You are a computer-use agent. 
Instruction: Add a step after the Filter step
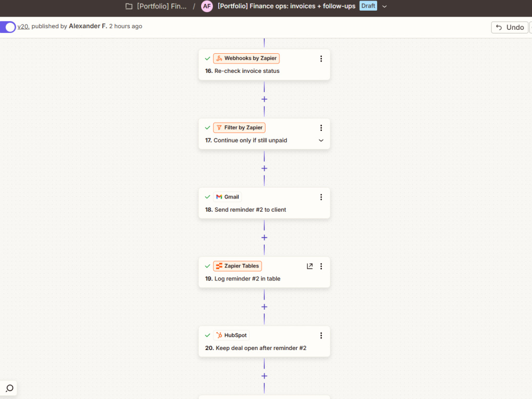[264, 169]
